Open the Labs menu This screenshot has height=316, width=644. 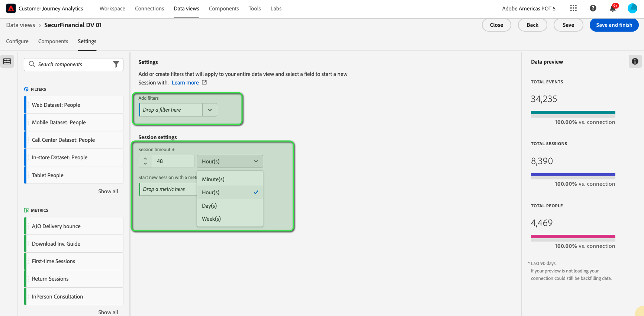tap(276, 9)
